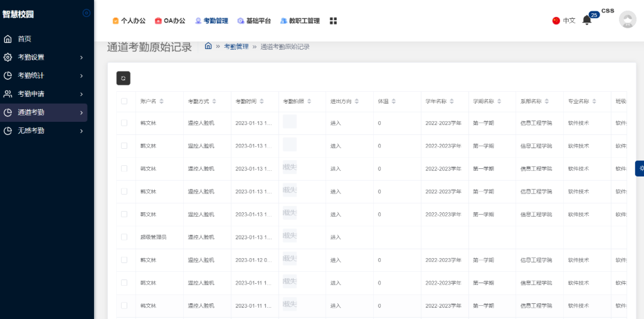Sort by 学期名称 column
The height and width of the screenshot is (319, 644).
(499, 102)
